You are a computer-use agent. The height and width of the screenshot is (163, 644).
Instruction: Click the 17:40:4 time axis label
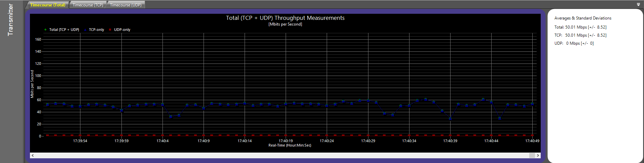tap(163, 141)
